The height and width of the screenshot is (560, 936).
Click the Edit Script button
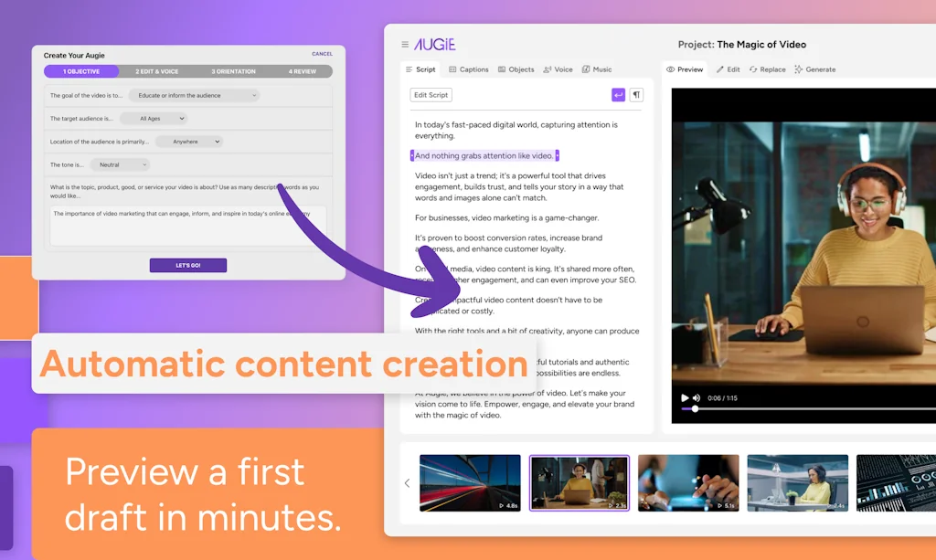[431, 95]
